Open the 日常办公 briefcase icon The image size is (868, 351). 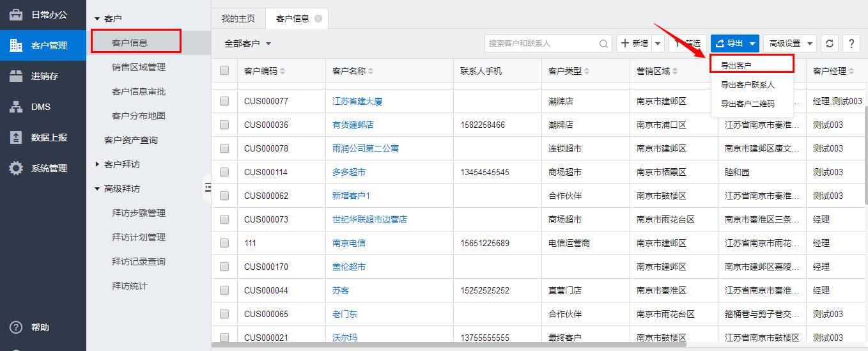click(x=16, y=15)
